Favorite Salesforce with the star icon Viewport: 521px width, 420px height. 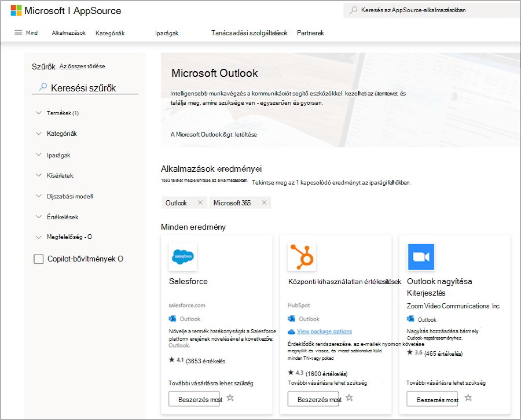click(230, 398)
